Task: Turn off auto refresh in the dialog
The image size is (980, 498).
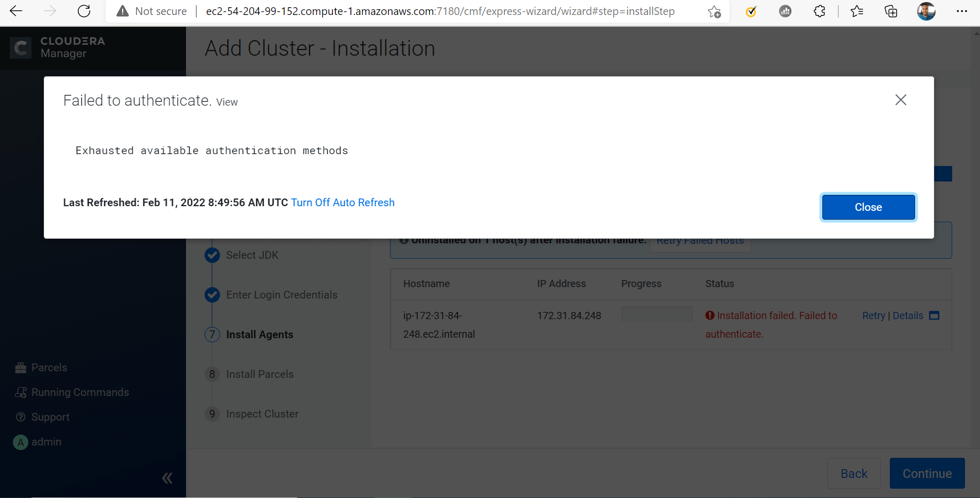Action: click(x=343, y=202)
